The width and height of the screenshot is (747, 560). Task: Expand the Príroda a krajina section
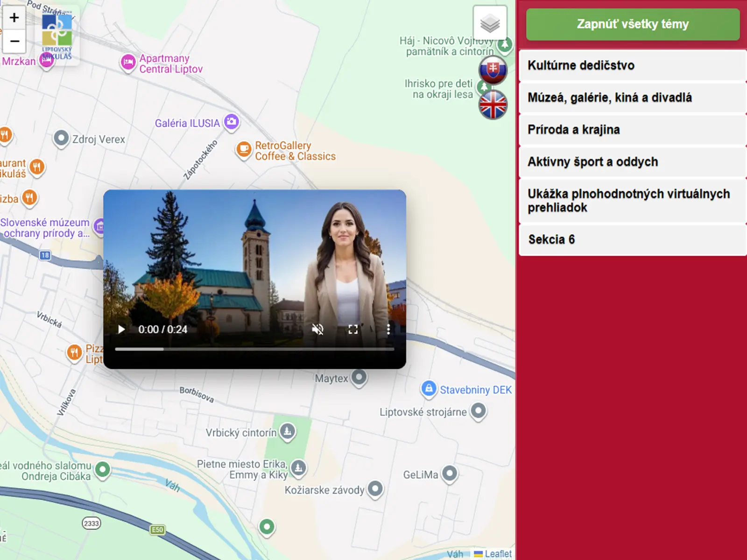(633, 130)
